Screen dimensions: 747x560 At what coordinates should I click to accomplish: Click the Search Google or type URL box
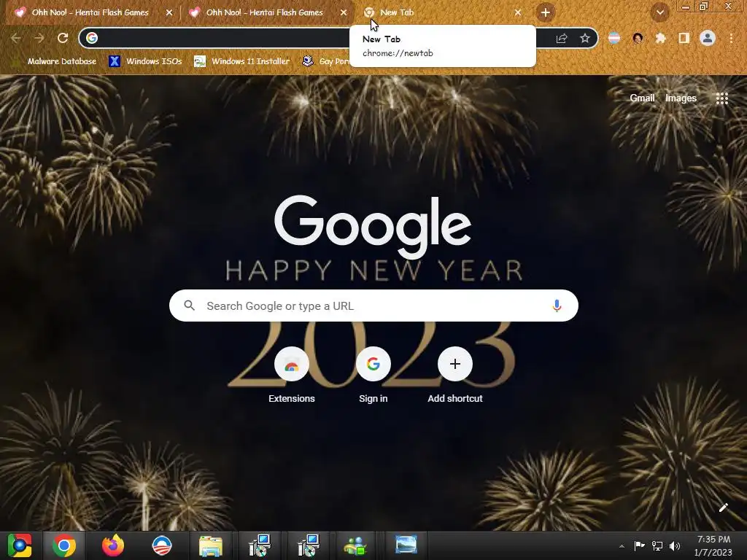click(373, 306)
